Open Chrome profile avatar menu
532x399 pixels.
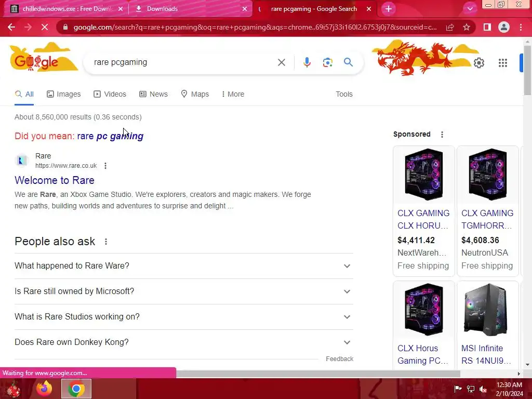(504, 27)
